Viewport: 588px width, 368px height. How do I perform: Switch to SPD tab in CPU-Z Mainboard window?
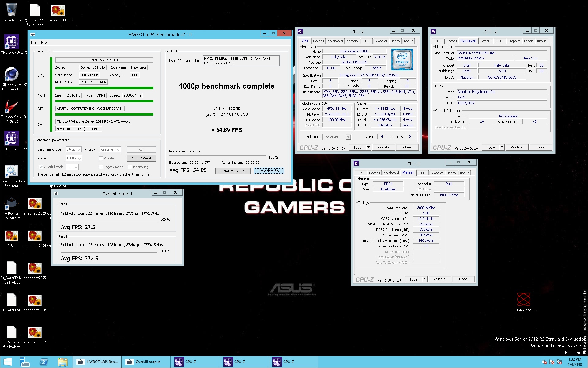[499, 41]
